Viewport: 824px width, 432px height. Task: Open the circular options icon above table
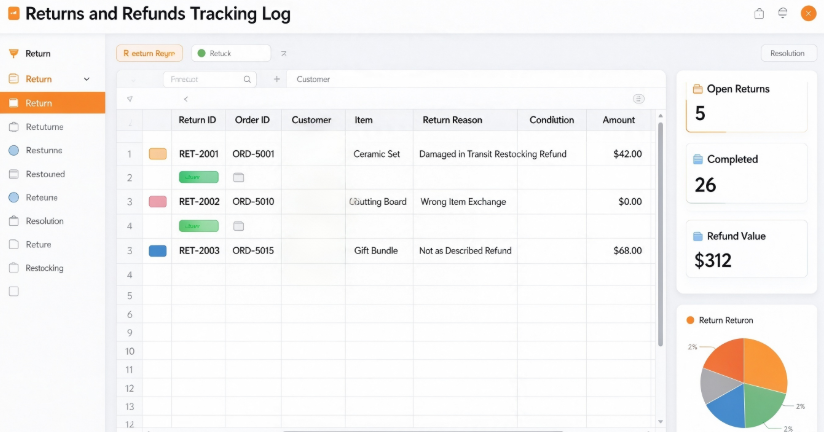point(638,99)
